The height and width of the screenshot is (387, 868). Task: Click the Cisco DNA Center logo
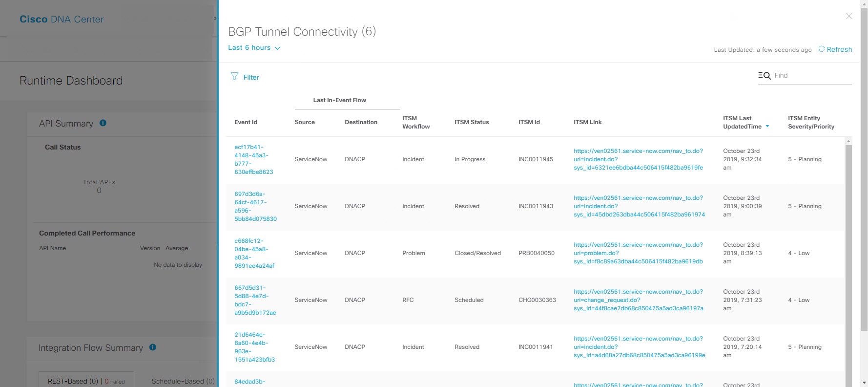coord(62,19)
